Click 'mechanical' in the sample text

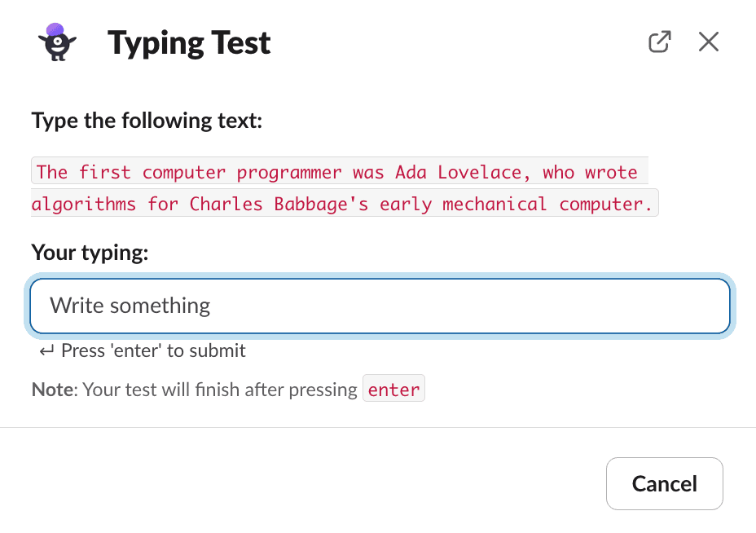pyautogui.click(x=494, y=204)
